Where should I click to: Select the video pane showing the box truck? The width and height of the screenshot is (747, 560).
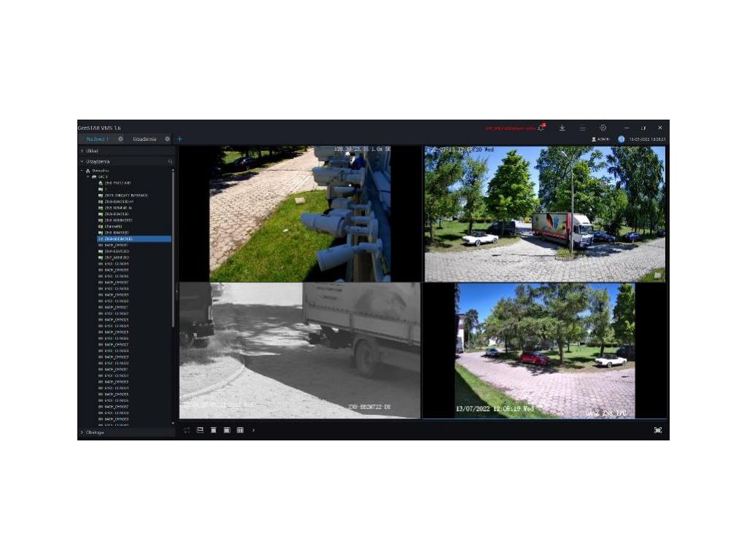[x=545, y=214]
